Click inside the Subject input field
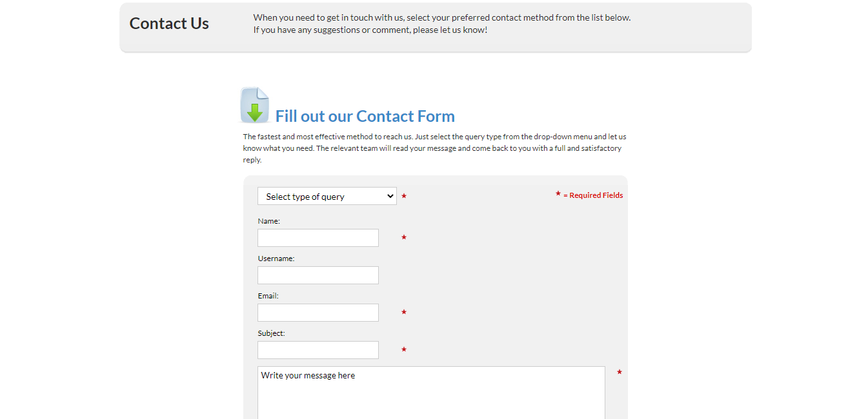 click(318, 350)
